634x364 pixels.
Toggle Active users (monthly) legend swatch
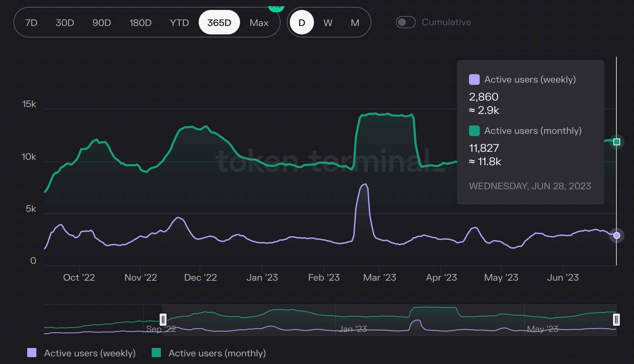pos(156,353)
